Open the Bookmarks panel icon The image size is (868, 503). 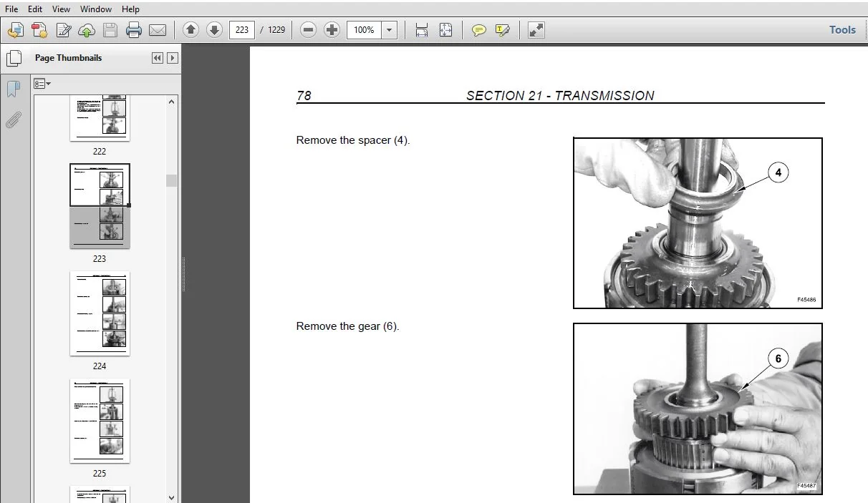[x=13, y=89]
